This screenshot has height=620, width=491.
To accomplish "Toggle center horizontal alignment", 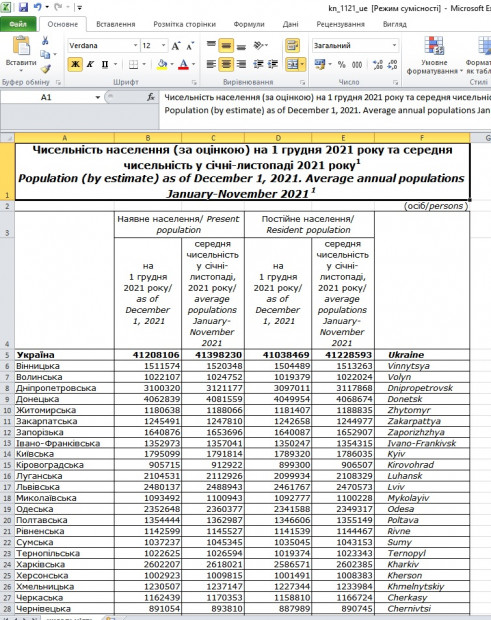I will 226,64.
